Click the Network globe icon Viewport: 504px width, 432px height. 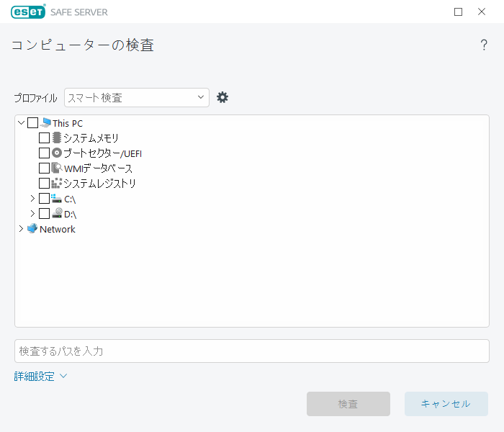coord(32,228)
